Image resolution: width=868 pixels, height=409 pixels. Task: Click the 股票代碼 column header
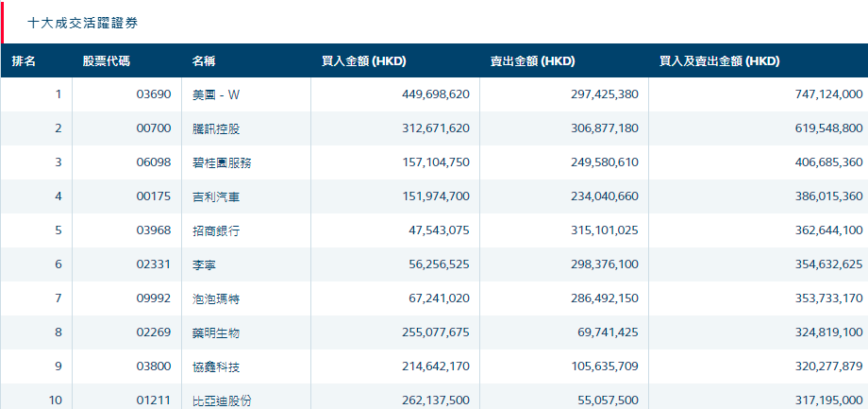tap(107, 61)
